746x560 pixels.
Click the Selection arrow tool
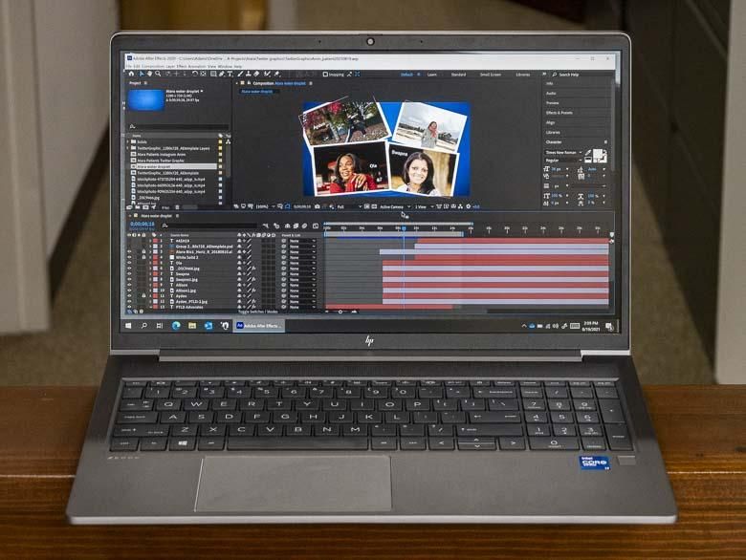142,75
